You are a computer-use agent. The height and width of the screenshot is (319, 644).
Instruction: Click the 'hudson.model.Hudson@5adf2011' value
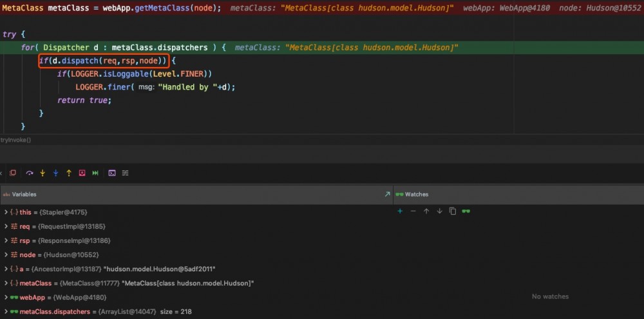click(159, 269)
